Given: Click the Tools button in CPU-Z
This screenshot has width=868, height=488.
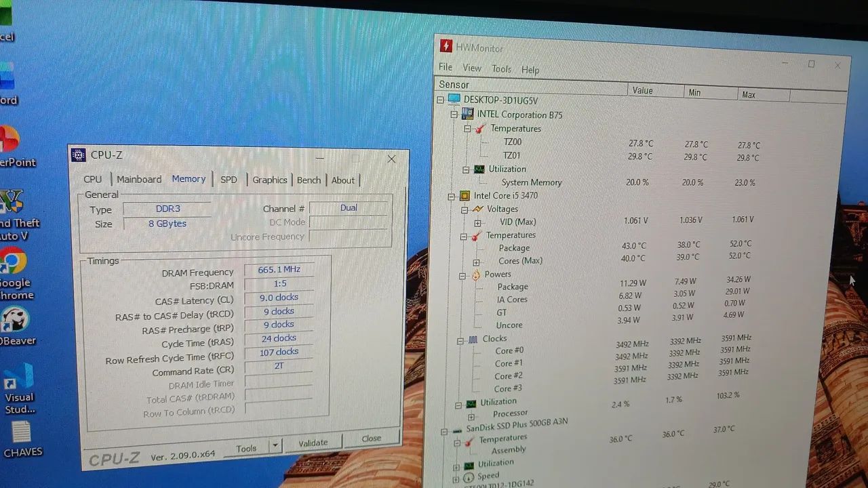Looking at the screenshot, I should (246, 448).
